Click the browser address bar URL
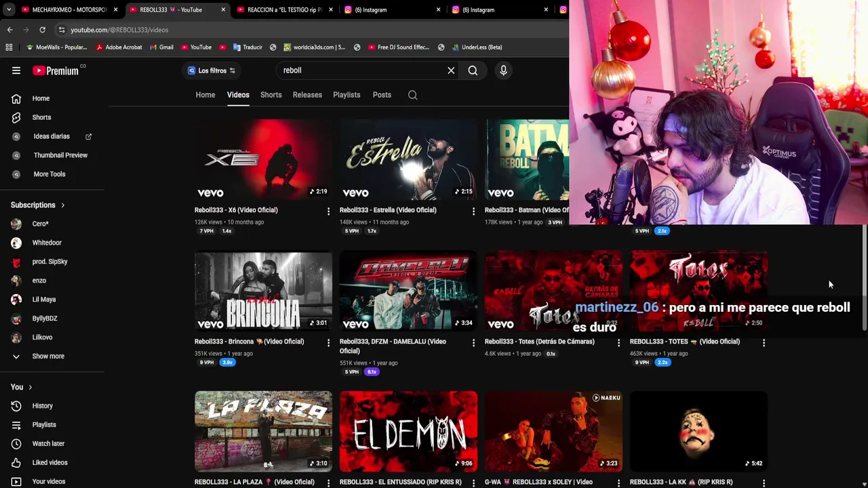This screenshot has width=868, height=488. (x=119, y=30)
